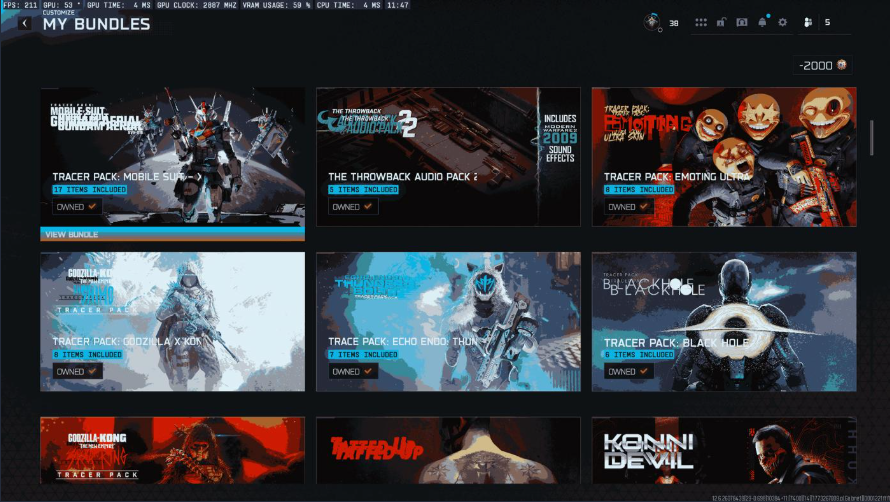
Task: Click the Customize breadcrumb label
Action: [58, 12]
